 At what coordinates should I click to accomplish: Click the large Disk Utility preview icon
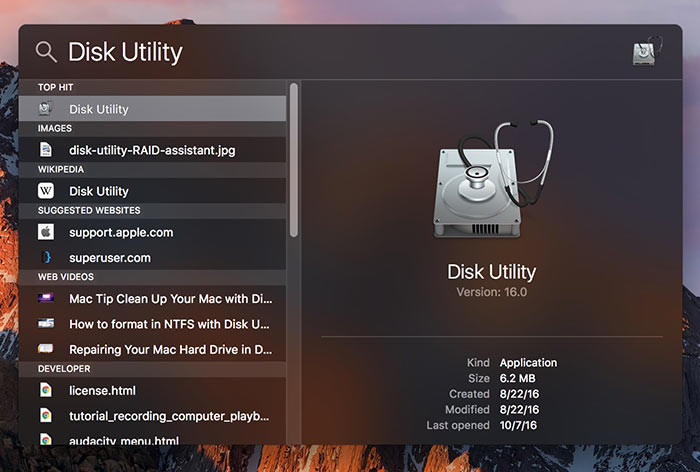click(x=492, y=179)
